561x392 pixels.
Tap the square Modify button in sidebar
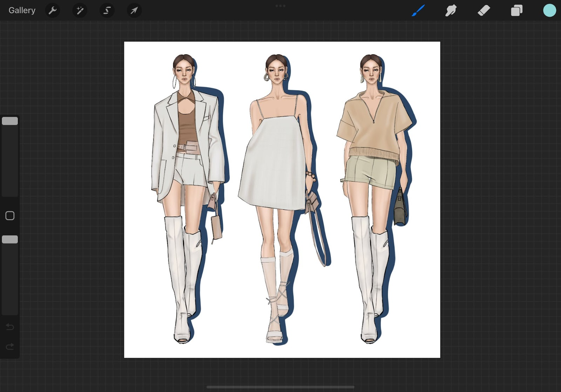pyautogui.click(x=10, y=216)
